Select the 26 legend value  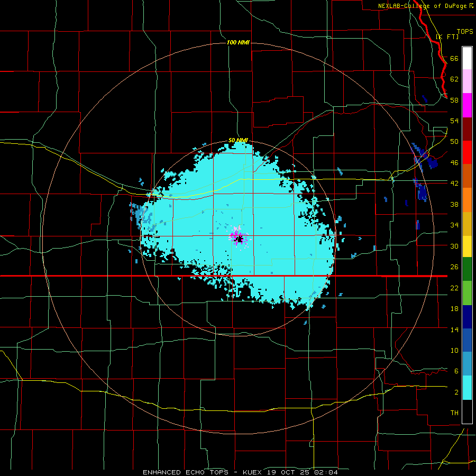pyautogui.click(x=454, y=267)
